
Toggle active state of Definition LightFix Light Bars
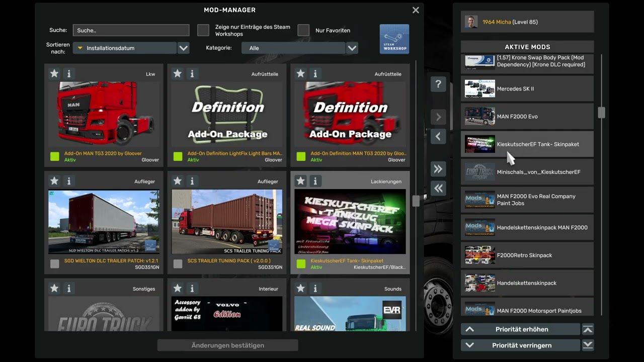178,156
